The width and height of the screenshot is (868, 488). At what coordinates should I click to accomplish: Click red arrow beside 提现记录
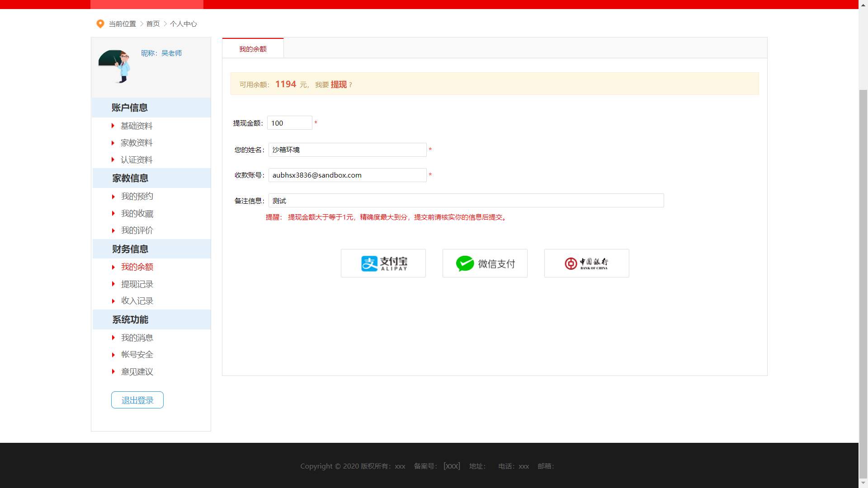(x=113, y=284)
